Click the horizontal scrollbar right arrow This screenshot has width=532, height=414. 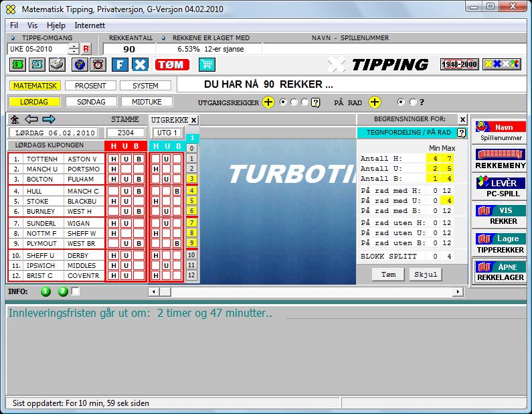(458, 291)
